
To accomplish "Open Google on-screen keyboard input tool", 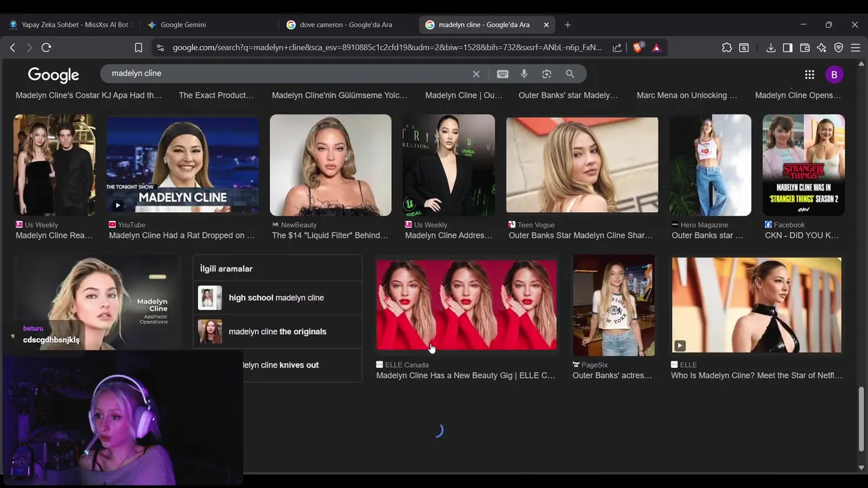I will (x=502, y=74).
